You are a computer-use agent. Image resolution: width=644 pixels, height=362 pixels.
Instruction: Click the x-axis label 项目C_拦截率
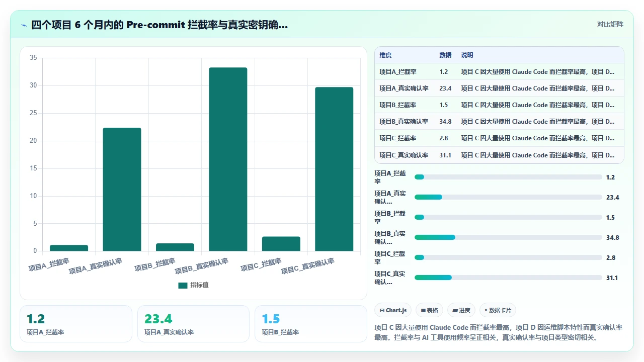click(x=261, y=264)
